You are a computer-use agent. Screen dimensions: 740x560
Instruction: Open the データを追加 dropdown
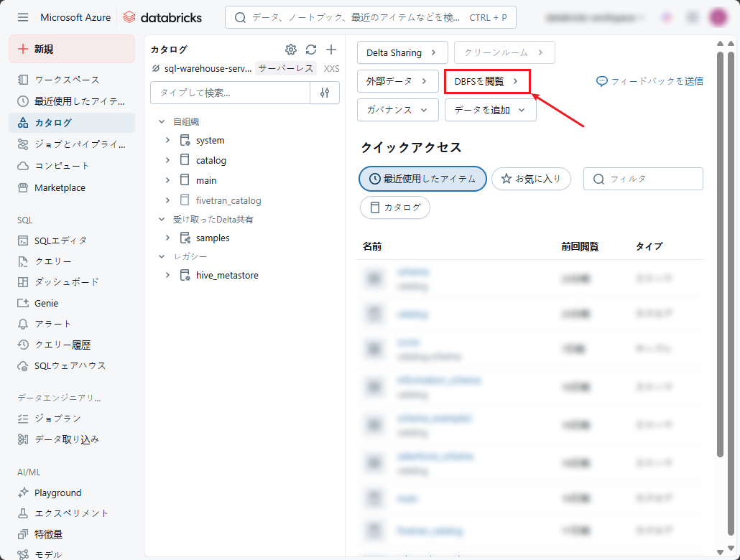[490, 110]
